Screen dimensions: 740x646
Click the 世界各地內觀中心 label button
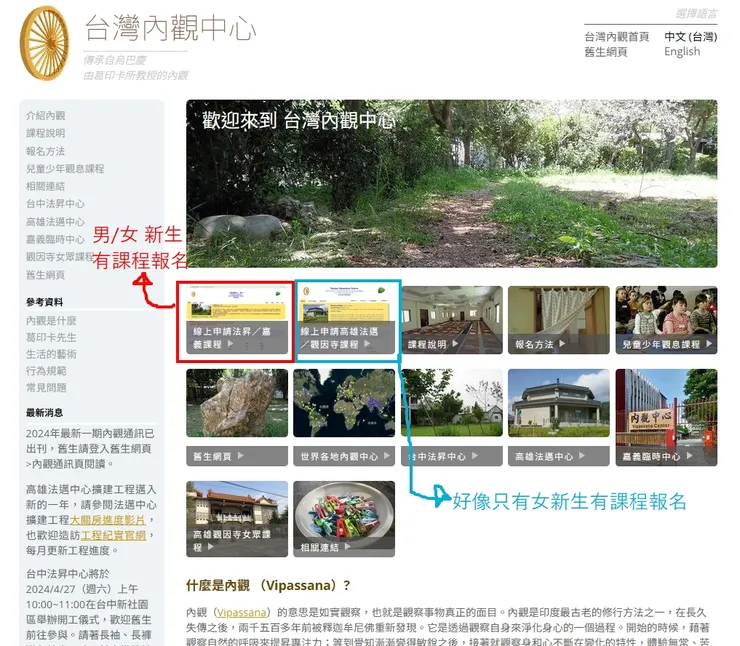coord(344,456)
